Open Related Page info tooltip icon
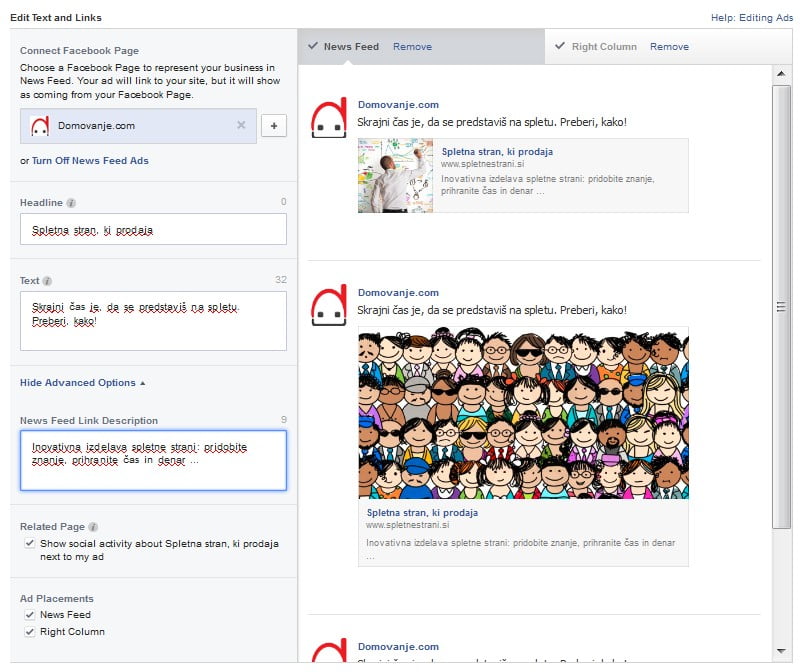 coord(93,527)
